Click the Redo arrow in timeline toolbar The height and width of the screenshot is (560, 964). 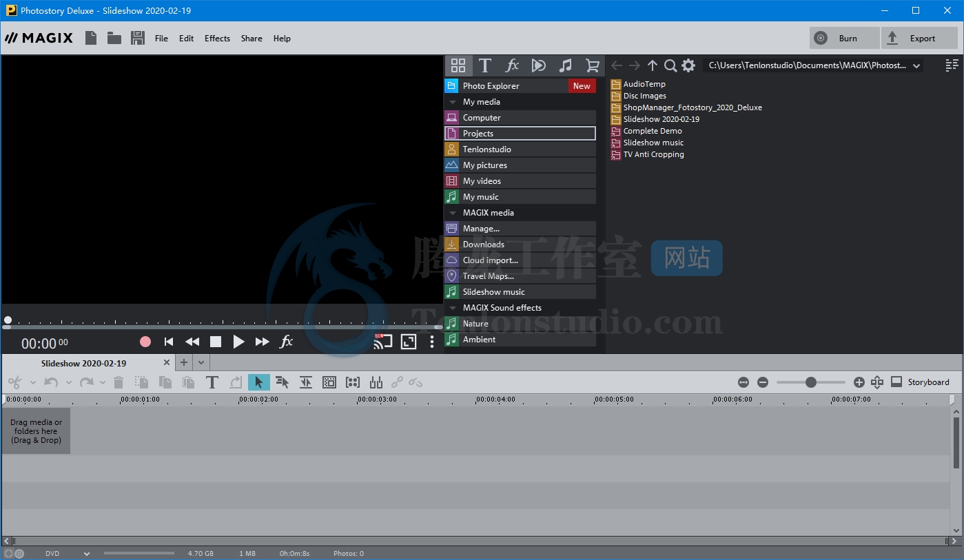click(86, 382)
